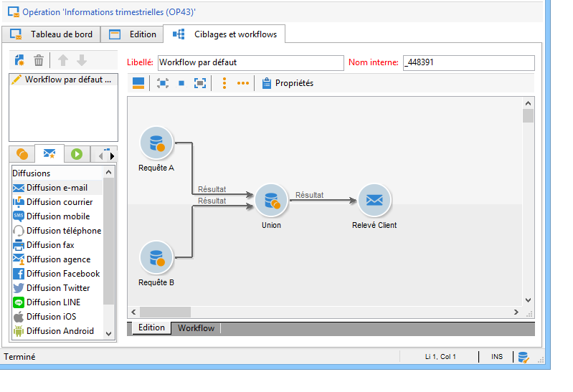Switch to Ciblages et workflows tab
The image size is (573, 392).
coord(224,34)
